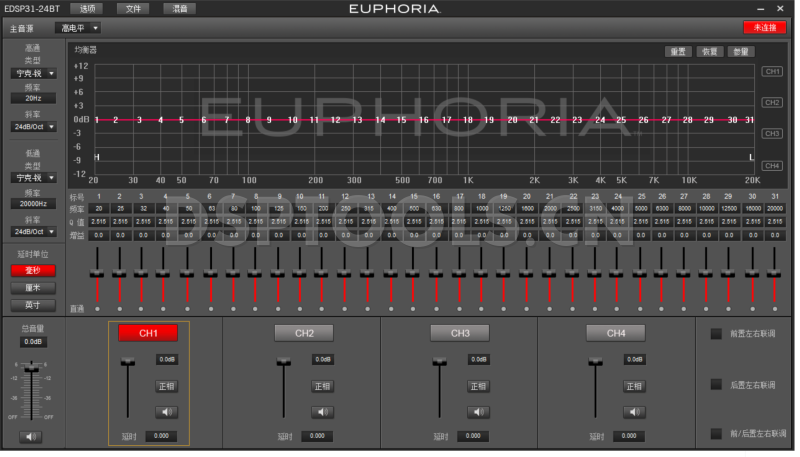Select the CH2 channel button
The height and width of the screenshot is (457, 800).
point(304,333)
